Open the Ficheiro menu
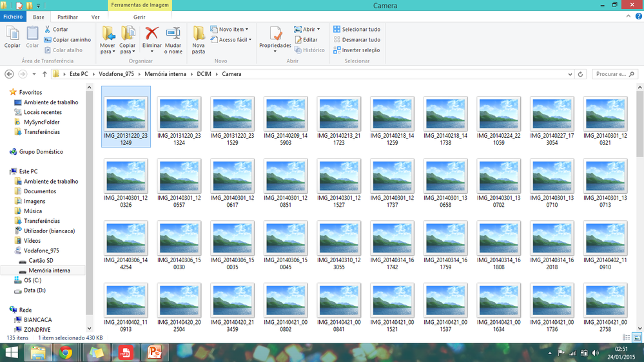The image size is (644, 362). coord(14,17)
